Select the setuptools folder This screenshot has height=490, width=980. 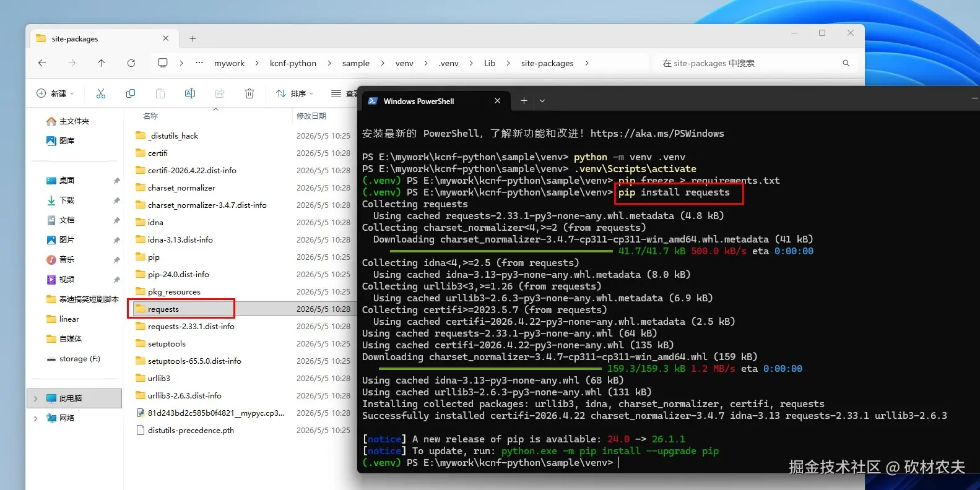(160, 344)
